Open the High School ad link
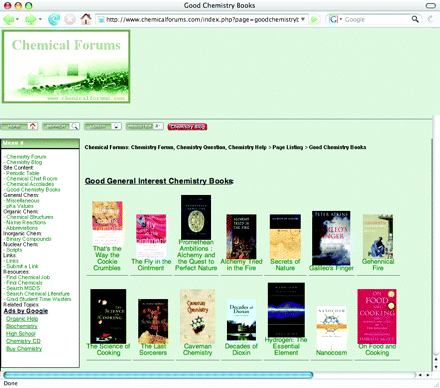440x388 pixels. (21, 334)
